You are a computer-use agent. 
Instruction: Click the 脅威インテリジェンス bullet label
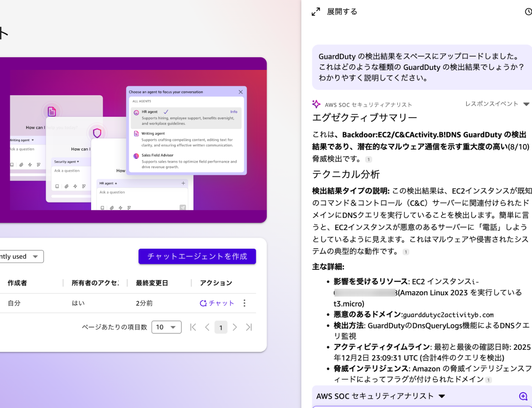(371, 369)
